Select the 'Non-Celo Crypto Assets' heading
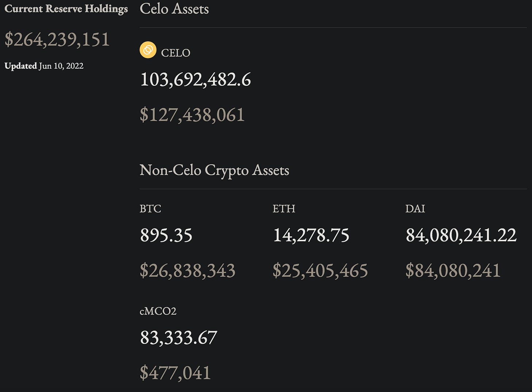This screenshot has height=392, width=532. [214, 170]
